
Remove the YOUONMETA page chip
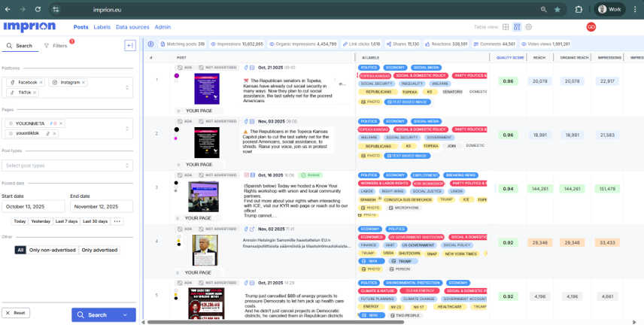[x=61, y=123]
